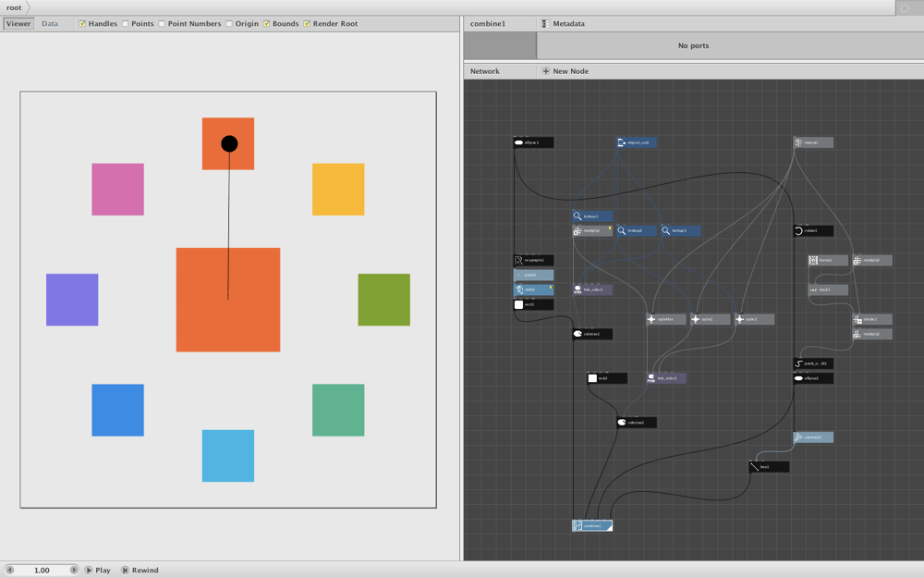Select the lookup1 node
Image resolution: width=924 pixels, height=578 pixels.
(592, 215)
